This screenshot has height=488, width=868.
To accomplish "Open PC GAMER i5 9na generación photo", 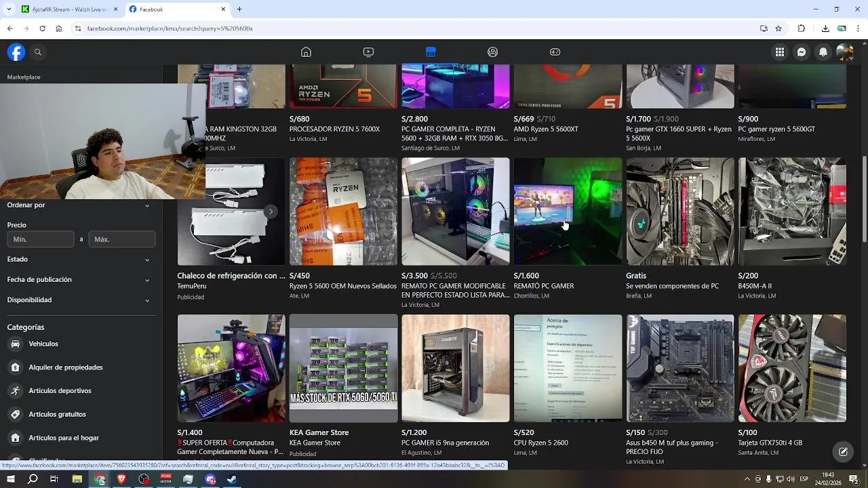I will [x=455, y=368].
